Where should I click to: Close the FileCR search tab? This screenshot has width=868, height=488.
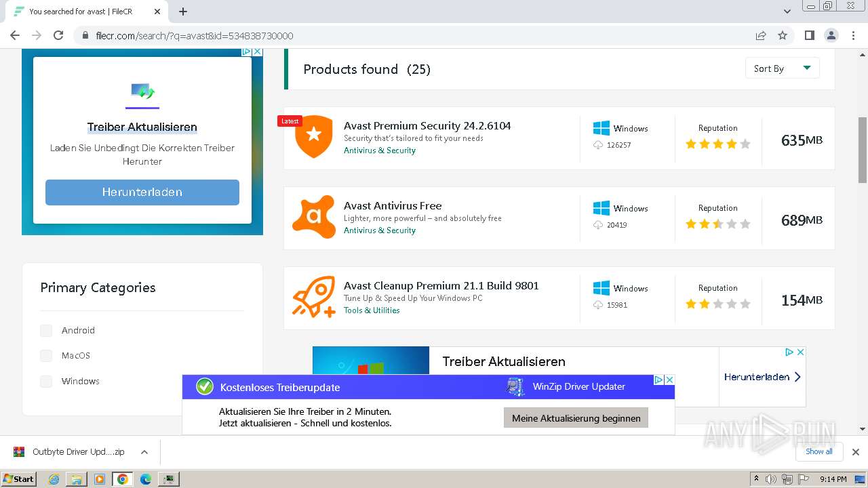click(x=157, y=12)
